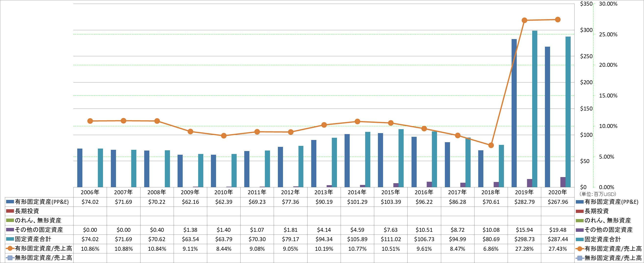Click the left row label のれん、無形資産
Image resolution: width=644 pixels, height=263 pixels.
pos(38,220)
